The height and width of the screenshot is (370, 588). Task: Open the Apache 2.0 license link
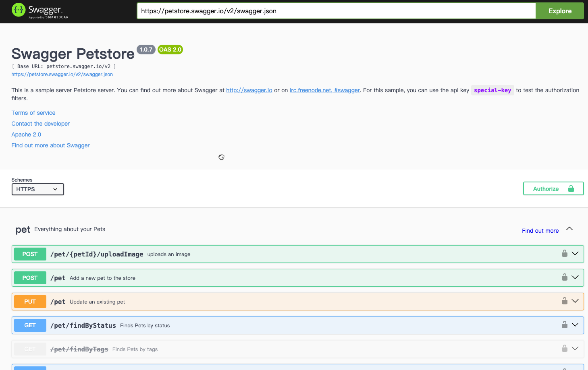(26, 134)
